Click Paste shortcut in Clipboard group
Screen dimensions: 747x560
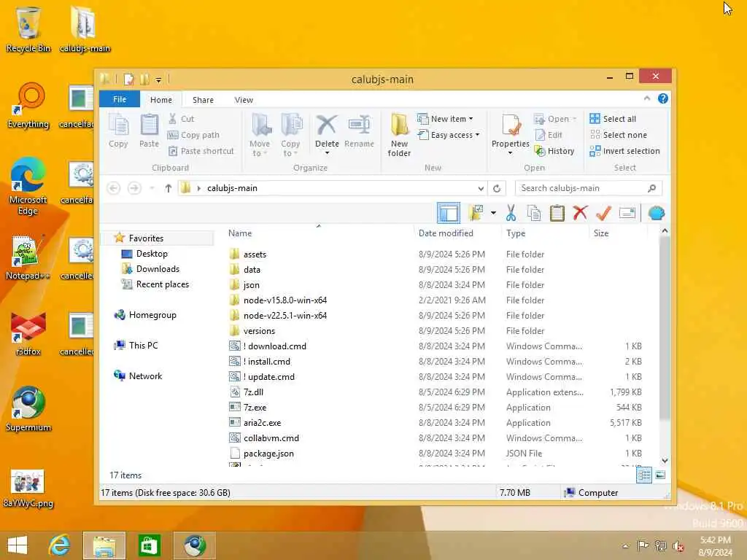click(201, 151)
